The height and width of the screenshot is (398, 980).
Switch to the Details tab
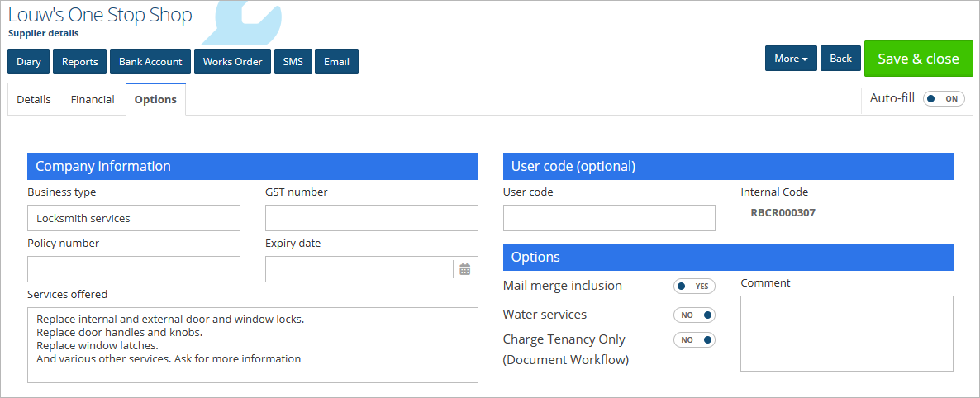click(x=34, y=99)
